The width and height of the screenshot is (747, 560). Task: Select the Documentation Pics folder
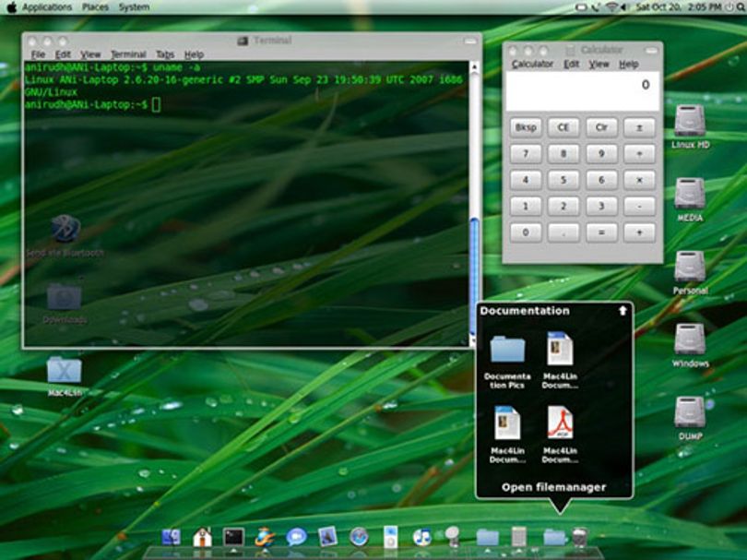click(x=507, y=361)
